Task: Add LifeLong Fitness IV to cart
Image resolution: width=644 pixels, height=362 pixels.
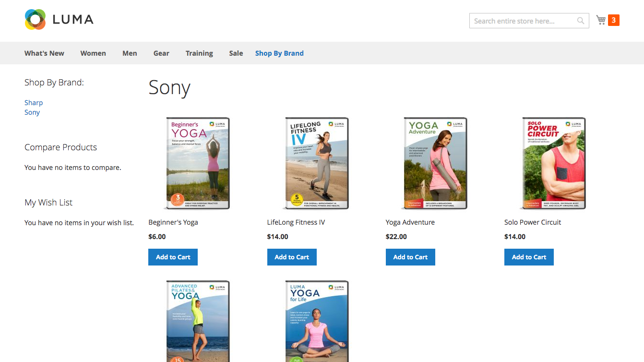Action: [x=292, y=257]
